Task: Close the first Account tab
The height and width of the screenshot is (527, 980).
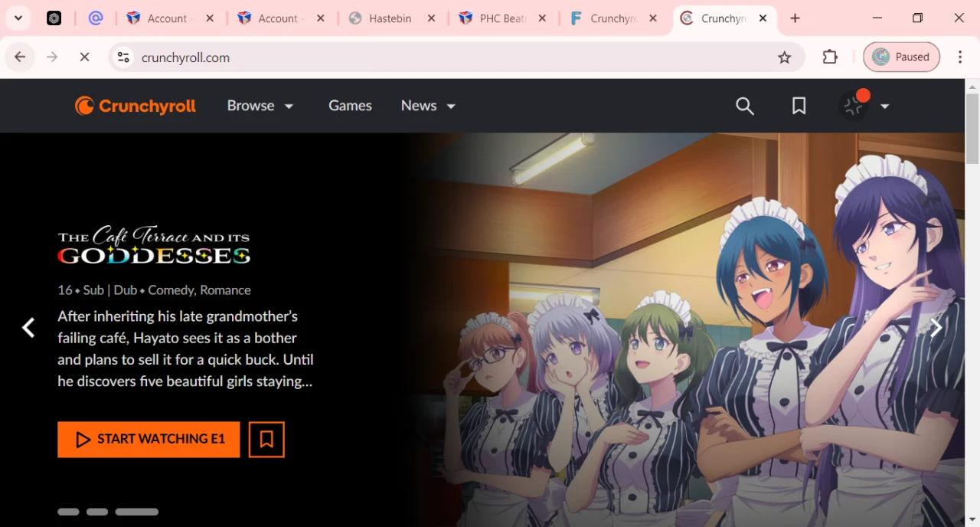Action: pos(210,18)
